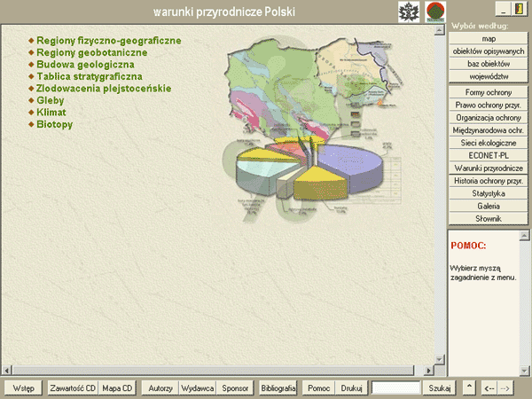532x399 pixels.
Task: Expand the Budowa geologiczna topic
Action: click(85, 65)
